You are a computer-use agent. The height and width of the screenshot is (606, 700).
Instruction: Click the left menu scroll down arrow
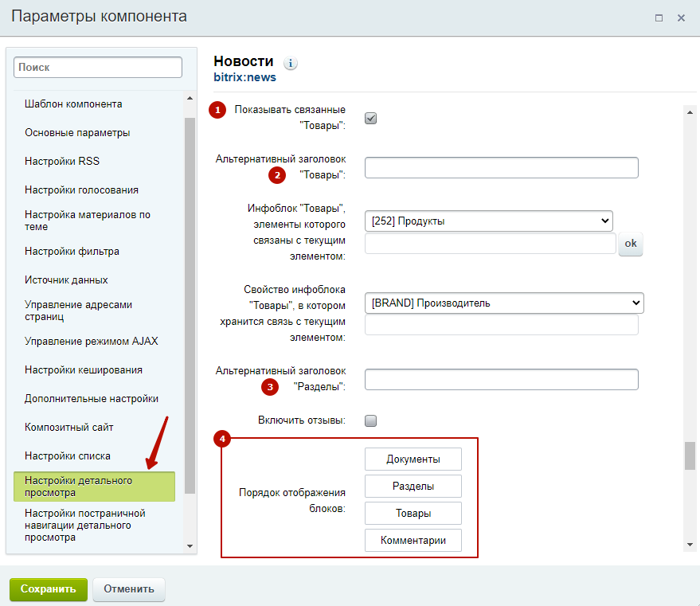click(x=190, y=546)
